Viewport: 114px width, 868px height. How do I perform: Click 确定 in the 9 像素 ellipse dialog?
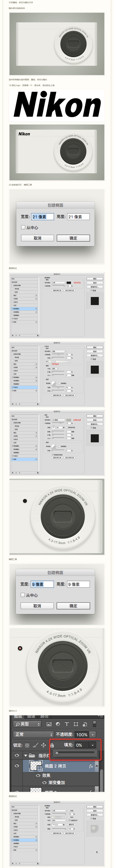[x=73, y=606]
